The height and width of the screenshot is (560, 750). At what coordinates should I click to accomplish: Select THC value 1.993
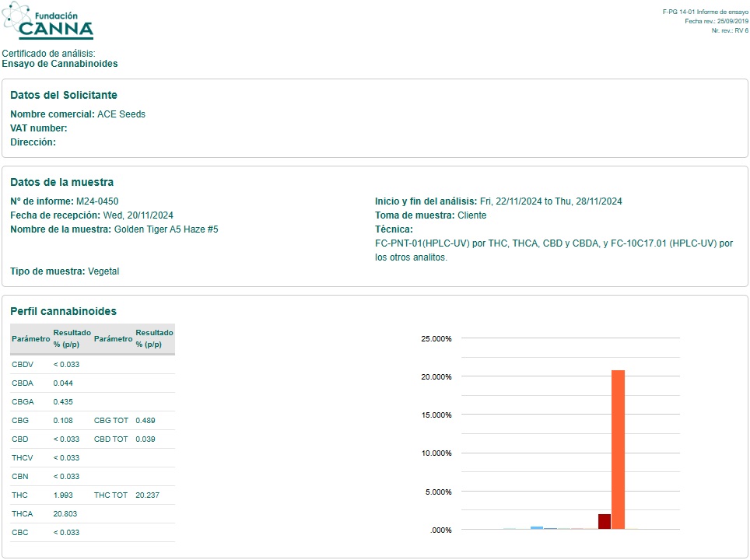(63, 495)
